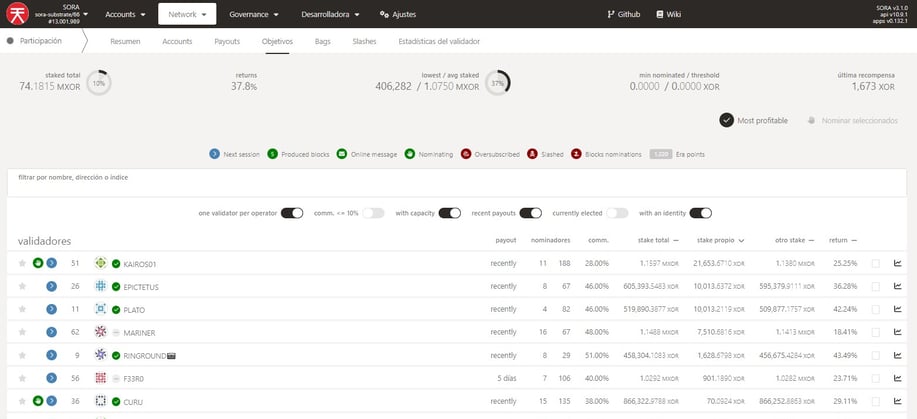The height and width of the screenshot is (419, 917).
Task: Open the Accounts dropdown menu
Action: pyautogui.click(x=125, y=14)
